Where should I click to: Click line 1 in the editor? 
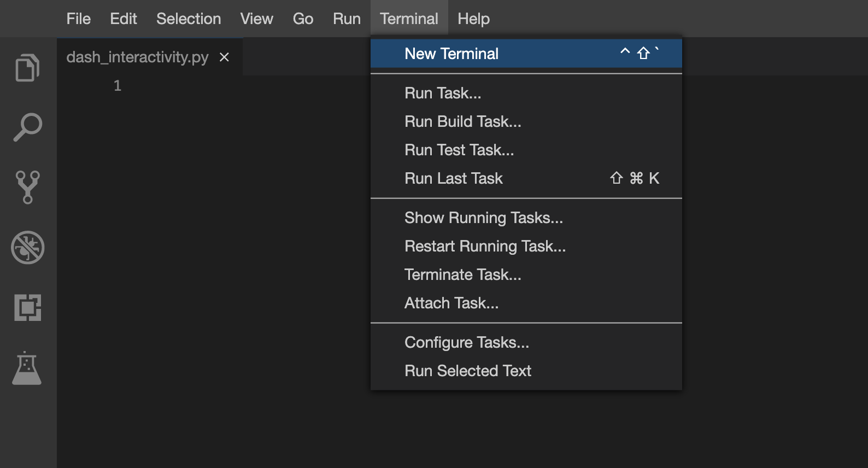pyautogui.click(x=219, y=86)
